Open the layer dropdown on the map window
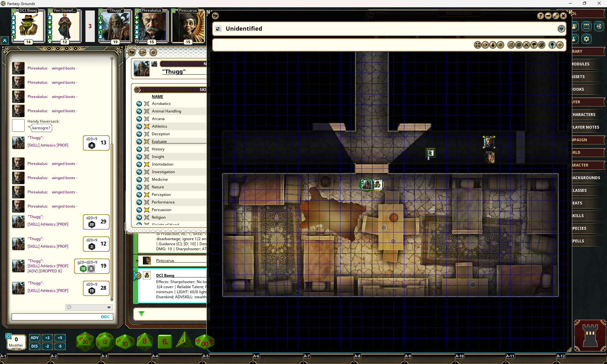The image size is (607, 364). [x=561, y=29]
